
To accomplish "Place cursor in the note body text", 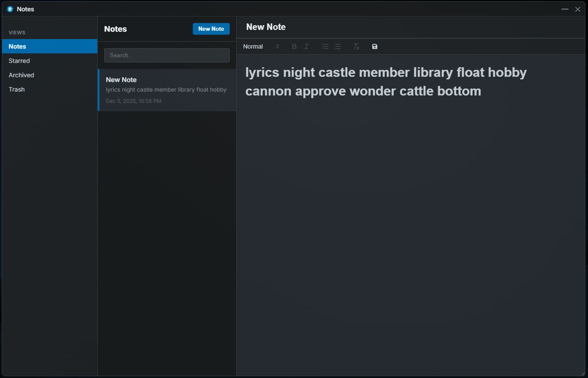I will (x=386, y=82).
